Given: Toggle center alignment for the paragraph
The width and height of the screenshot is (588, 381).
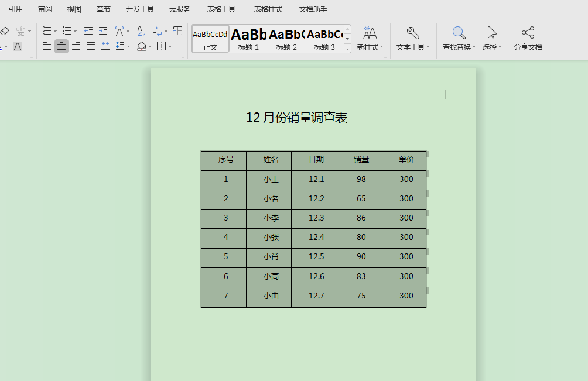Looking at the screenshot, I should coord(61,47).
